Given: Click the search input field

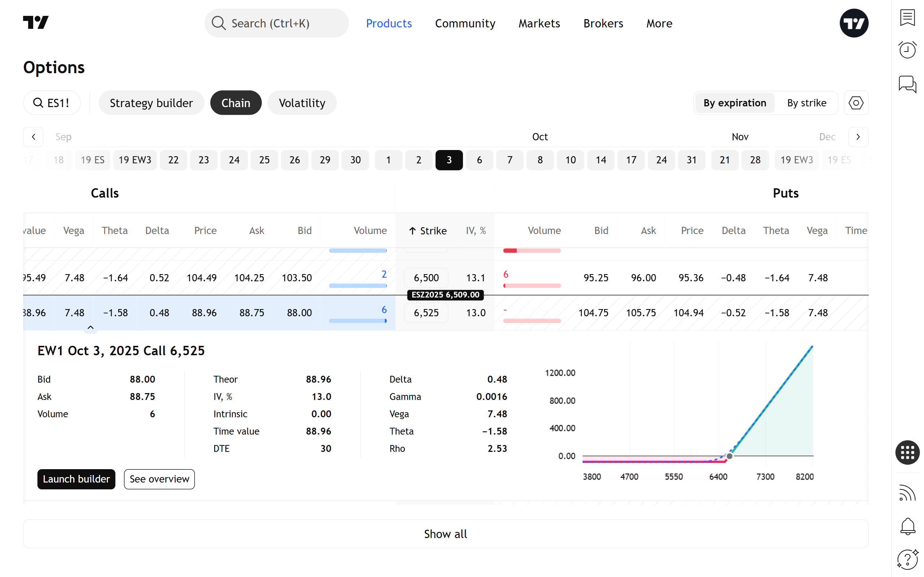Looking at the screenshot, I should (276, 23).
